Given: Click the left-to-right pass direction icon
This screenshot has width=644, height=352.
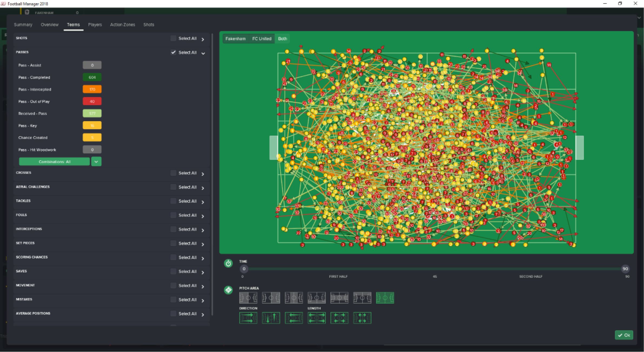Looking at the screenshot, I should (248, 318).
